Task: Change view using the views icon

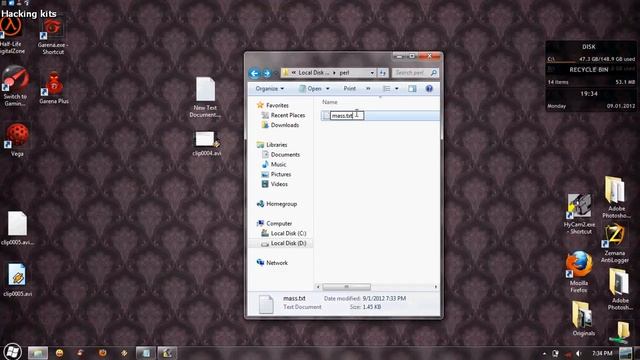Action: pos(387,89)
